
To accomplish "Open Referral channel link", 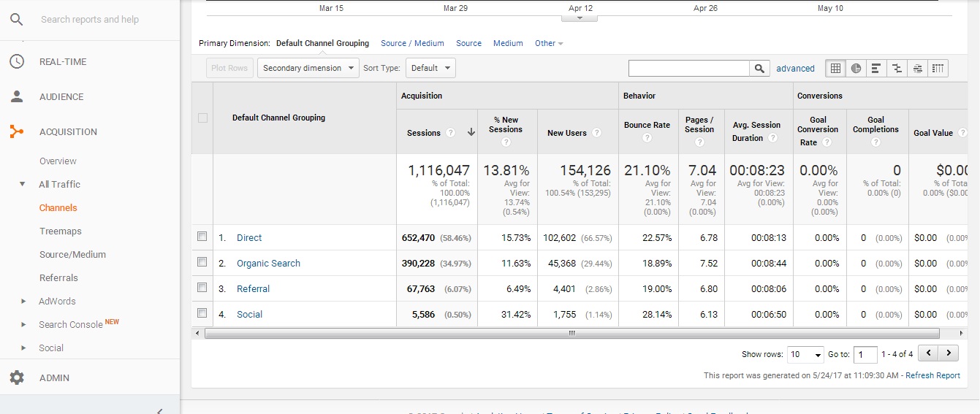I will pos(253,288).
